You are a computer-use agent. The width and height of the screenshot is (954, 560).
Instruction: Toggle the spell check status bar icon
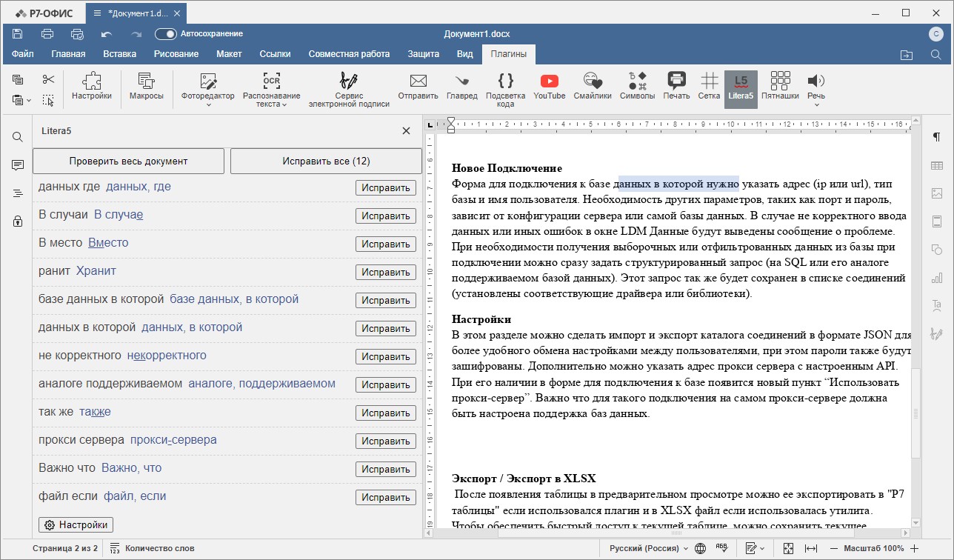coord(721,548)
